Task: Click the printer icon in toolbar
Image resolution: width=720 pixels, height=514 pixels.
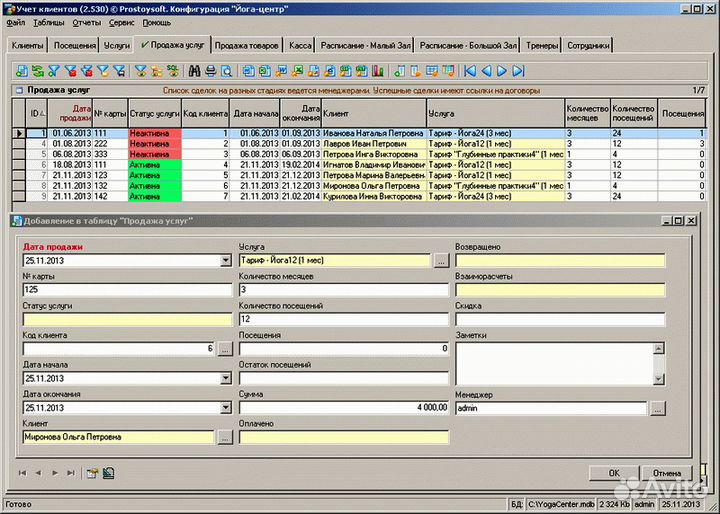Action: pos(211,71)
